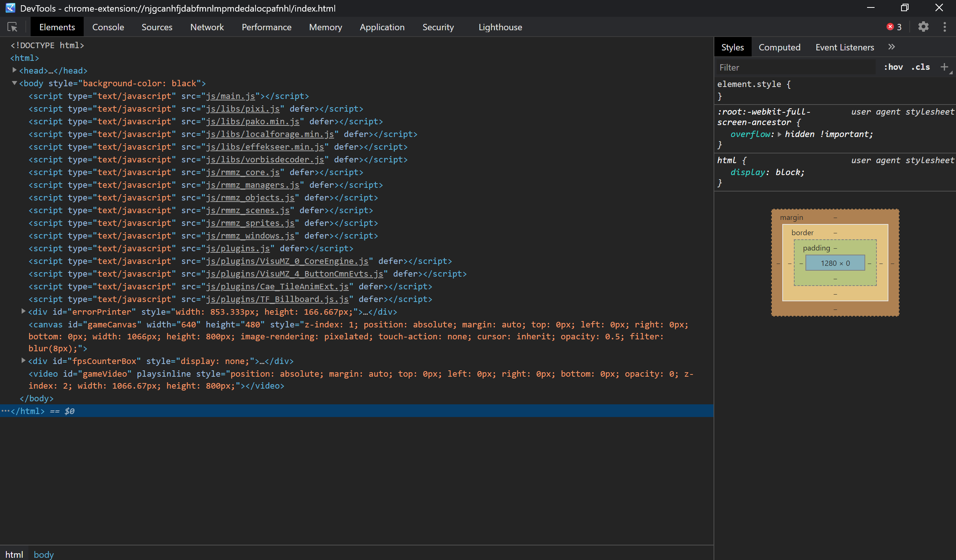Open the Performance tab

266,27
